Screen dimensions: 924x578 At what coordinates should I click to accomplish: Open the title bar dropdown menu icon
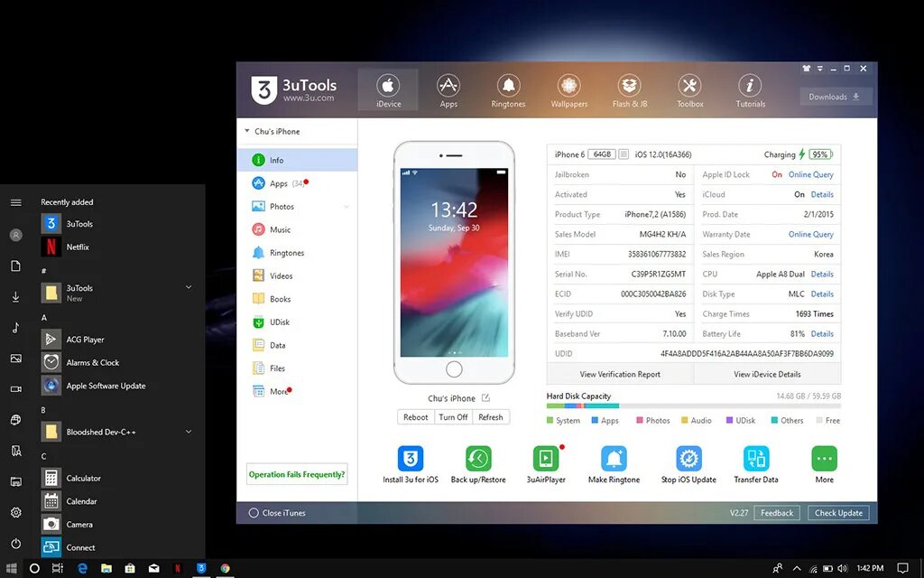coord(819,69)
